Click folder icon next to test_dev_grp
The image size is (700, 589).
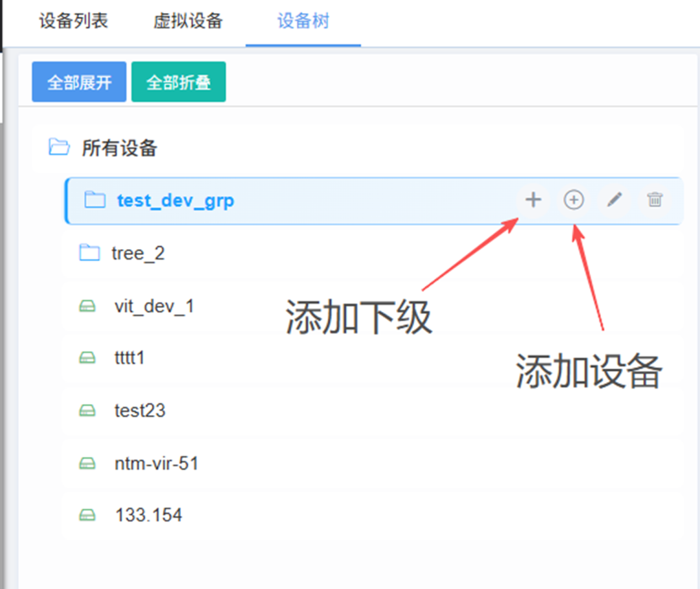(x=95, y=200)
